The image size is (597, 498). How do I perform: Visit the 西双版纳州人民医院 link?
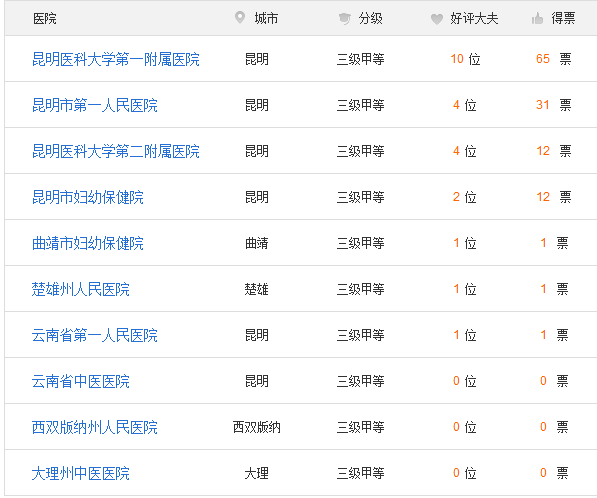tap(95, 427)
